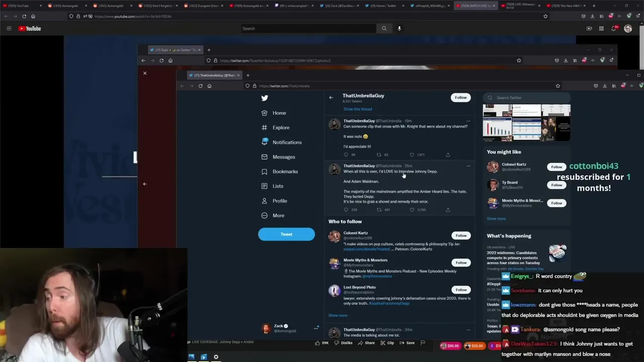Viewport: 644px width, 362px height.
Task: Save the YouTube video to a playlist
Action: click(407, 343)
